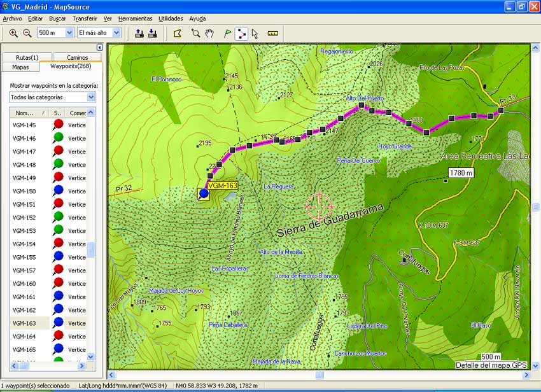Select the distance measuring ruler tool
The width and height of the screenshot is (541, 392).
pyautogui.click(x=273, y=34)
